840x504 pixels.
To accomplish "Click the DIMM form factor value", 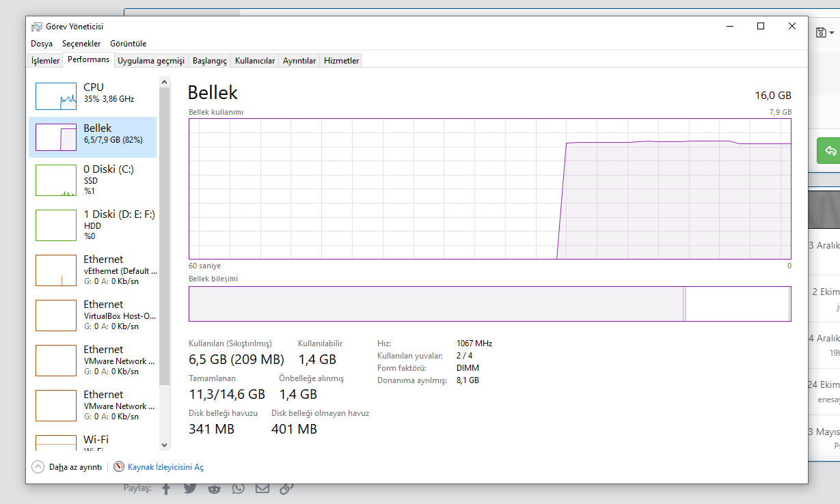I will (468, 368).
